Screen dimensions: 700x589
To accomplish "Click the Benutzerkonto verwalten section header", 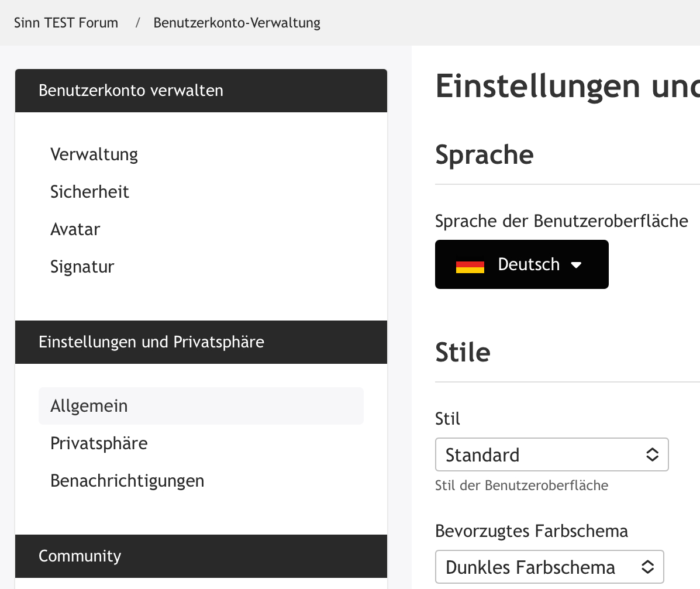I will tap(131, 91).
